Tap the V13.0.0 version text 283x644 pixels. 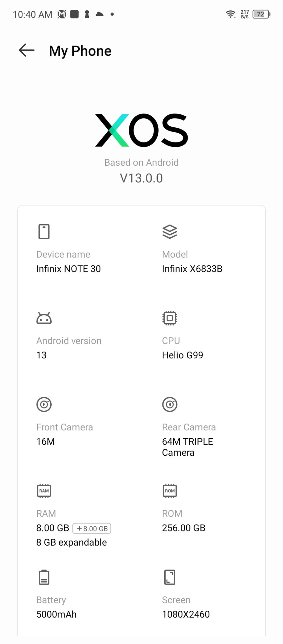coord(141,178)
